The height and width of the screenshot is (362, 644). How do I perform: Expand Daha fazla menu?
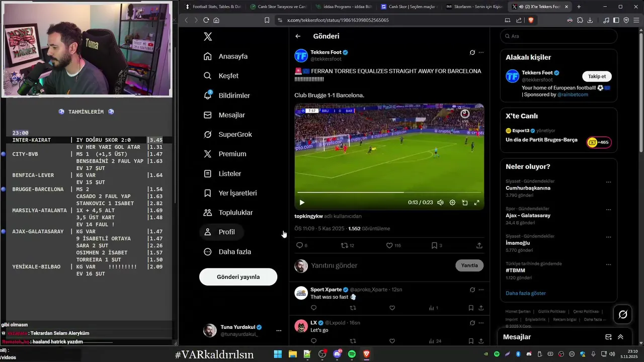(227, 252)
